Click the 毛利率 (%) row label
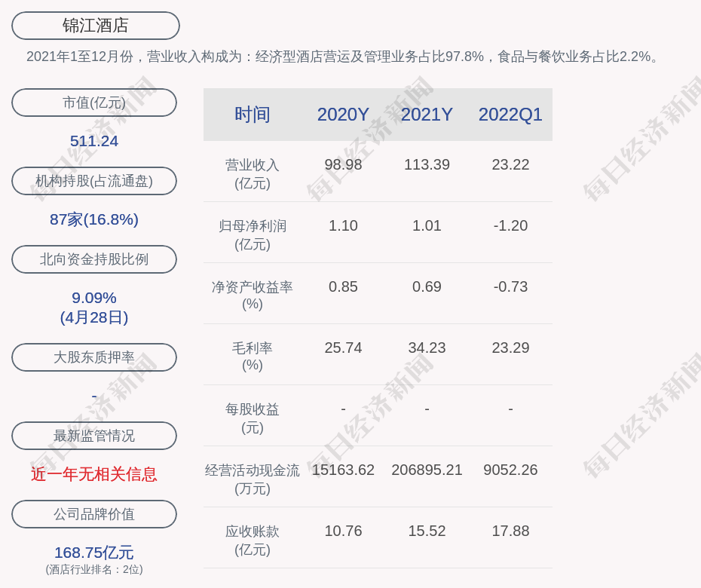Image resolution: width=701 pixels, height=588 pixels. pyautogui.click(x=253, y=357)
